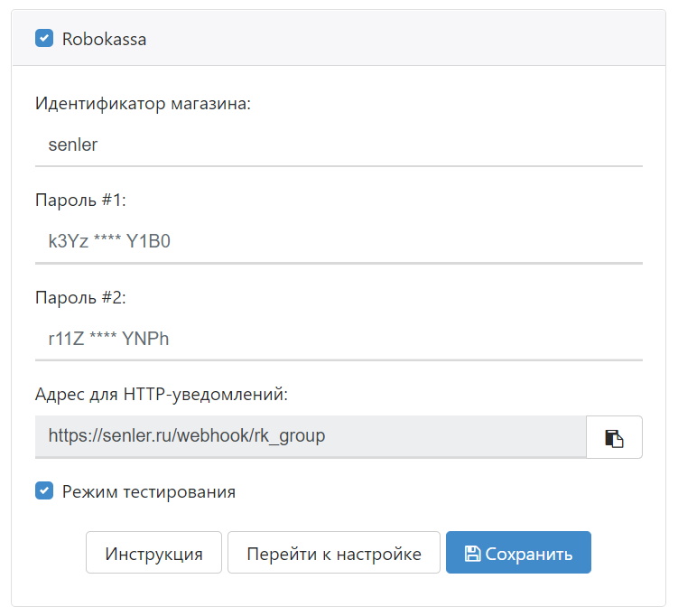Uncheck the Robokassa checkbox
678x616 pixels.
point(44,39)
